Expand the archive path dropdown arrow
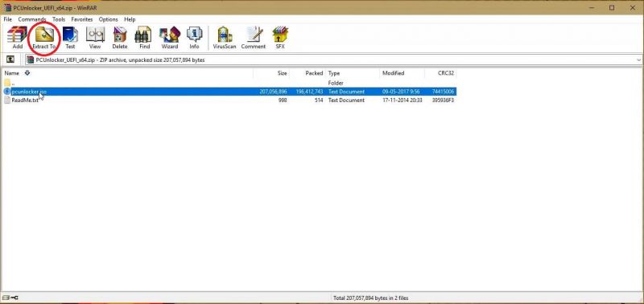The height and width of the screenshot is (304, 644). click(638, 60)
